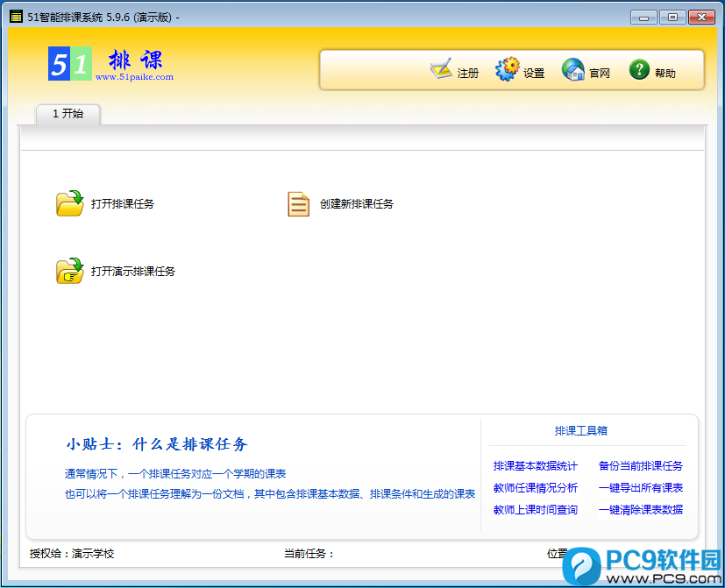Close the 51智能排课系统 window
Image resolution: width=725 pixels, height=588 pixels.
[x=702, y=18]
